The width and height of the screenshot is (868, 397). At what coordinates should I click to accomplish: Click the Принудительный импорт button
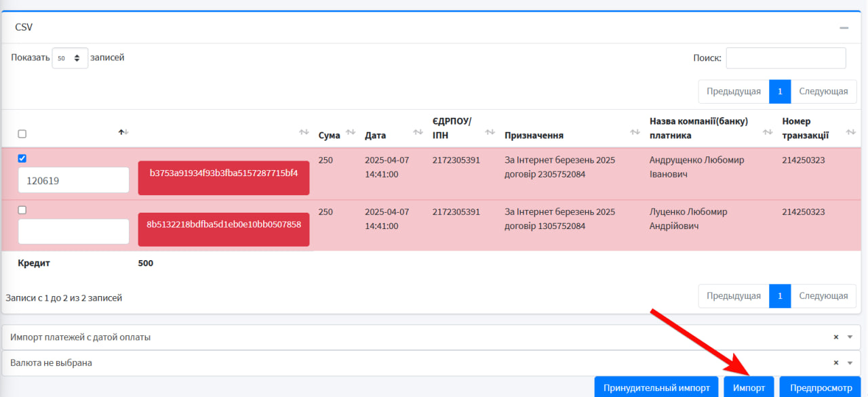tap(656, 388)
